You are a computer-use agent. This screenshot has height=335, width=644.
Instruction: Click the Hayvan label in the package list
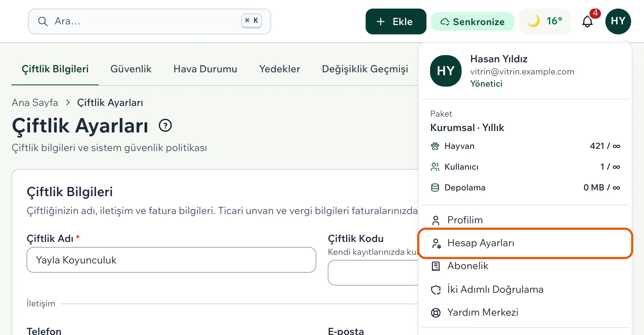point(459,146)
